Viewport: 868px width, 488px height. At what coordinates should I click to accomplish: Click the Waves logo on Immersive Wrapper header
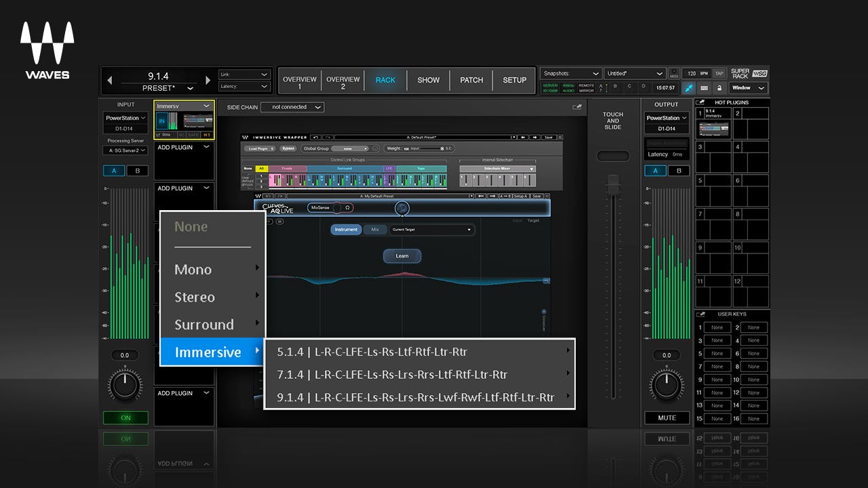(x=246, y=137)
